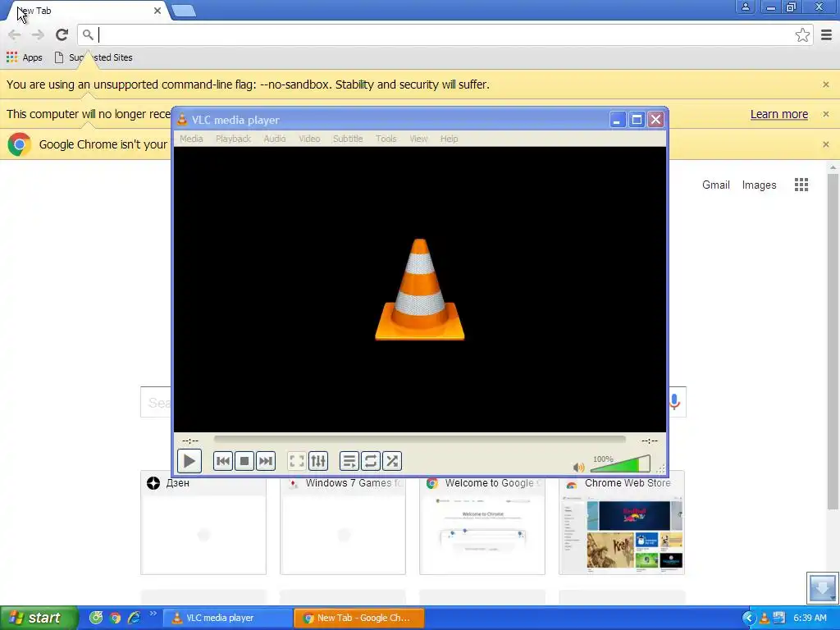Image resolution: width=840 pixels, height=630 pixels.
Task: Open the Media menu in VLC
Action: [x=191, y=139]
